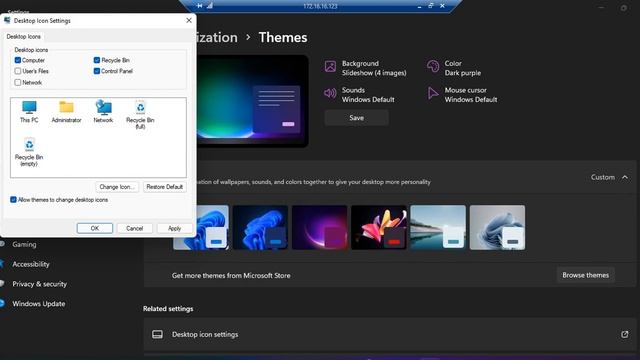
Task: Click Cancel in Desktop Icon Settings
Action: (134, 228)
